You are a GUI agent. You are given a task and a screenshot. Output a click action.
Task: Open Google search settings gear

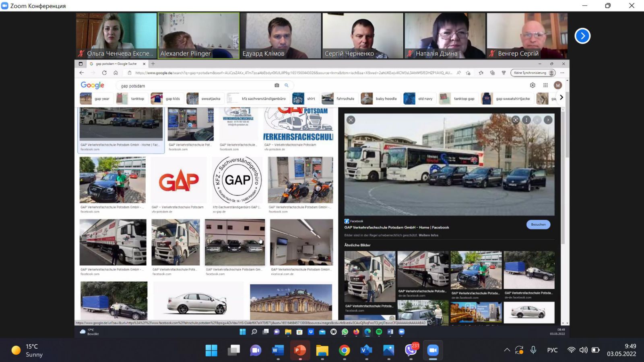pos(533,85)
